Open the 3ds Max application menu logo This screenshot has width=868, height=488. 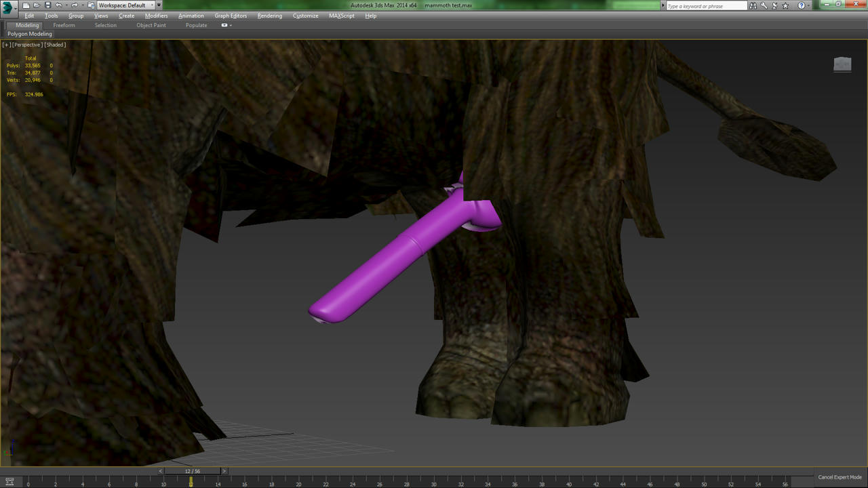pyautogui.click(x=8, y=7)
